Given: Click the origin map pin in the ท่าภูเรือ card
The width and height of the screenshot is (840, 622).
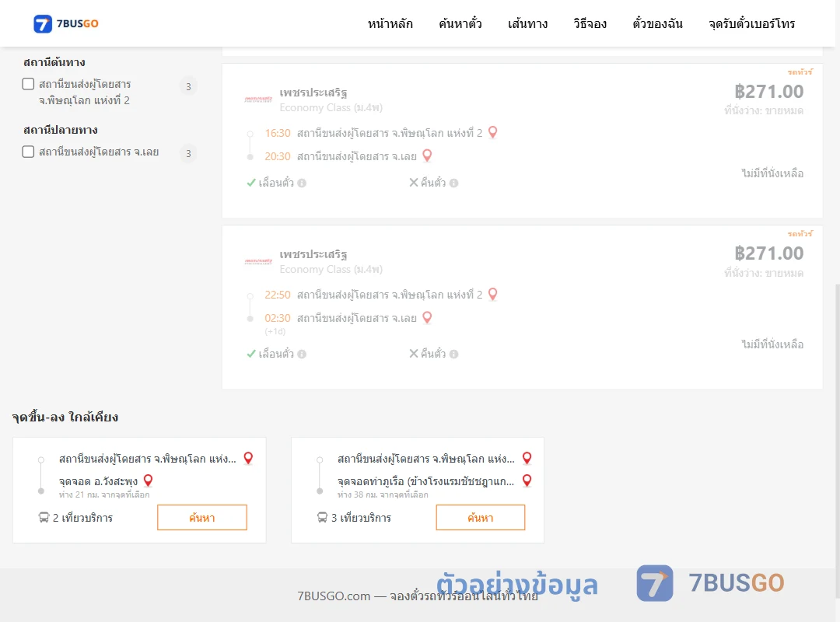Looking at the screenshot, I should point(527,458).
